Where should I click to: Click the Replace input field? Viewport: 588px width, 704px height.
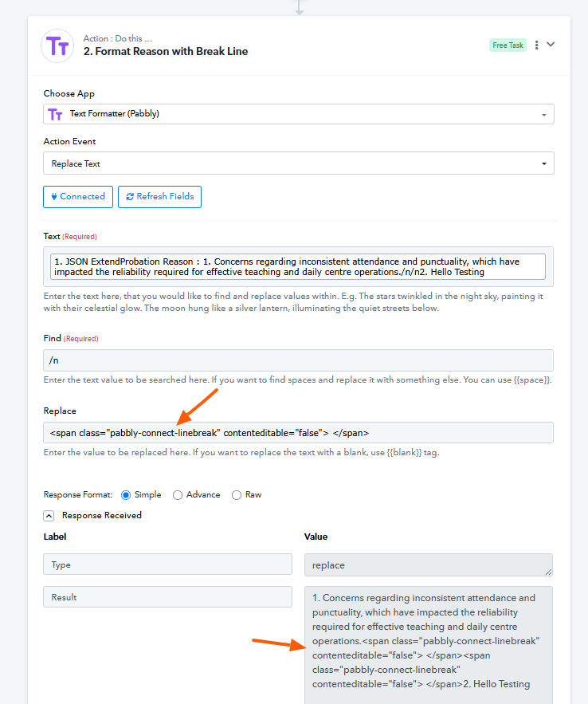coord(299,432)
